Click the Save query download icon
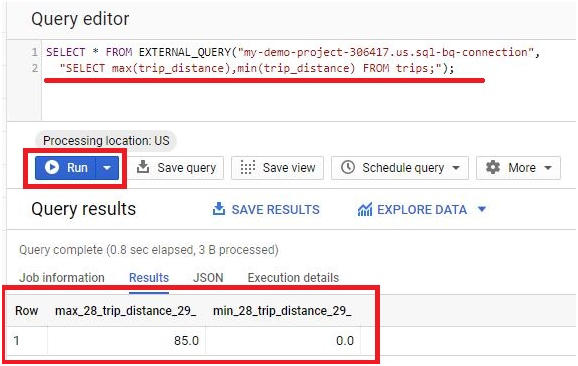The width and height of the screenshot is (578, 366). (x=143, y=167)
